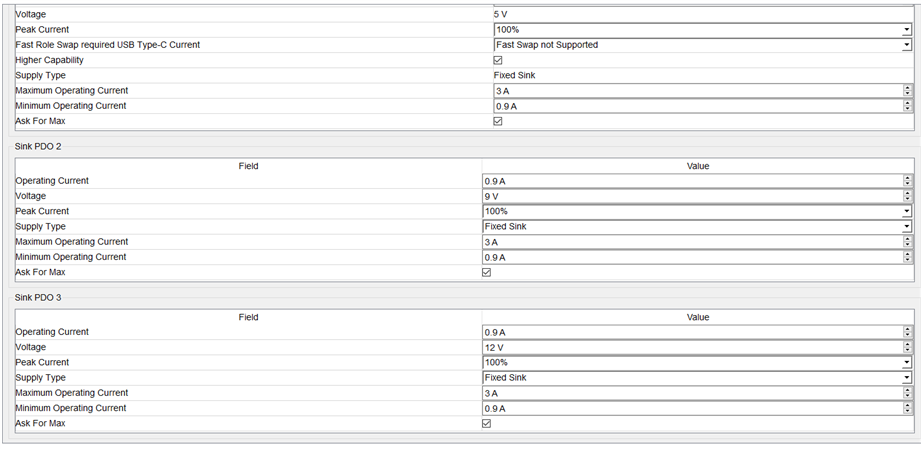The image size is (921, 449).
Task: Click the Sink PDO 3 Voltage 12 V stepper arrows
Action: coord(907,347)
